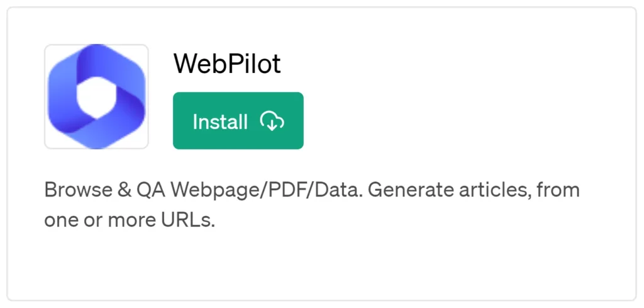Image resolution: width=644 pixels, height=308 pixels.
Task: Click the word Install on green button
Action: point(220,122)
